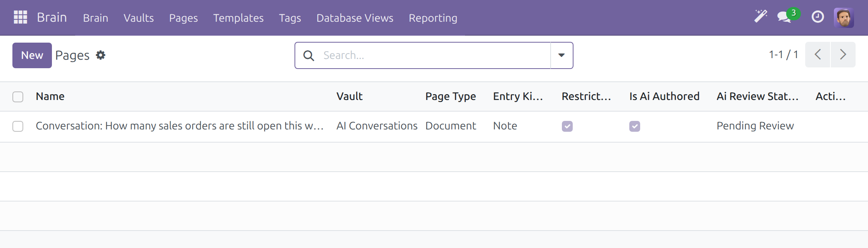
Task: Sort by Vault column header
Action: tap(350, 96)
